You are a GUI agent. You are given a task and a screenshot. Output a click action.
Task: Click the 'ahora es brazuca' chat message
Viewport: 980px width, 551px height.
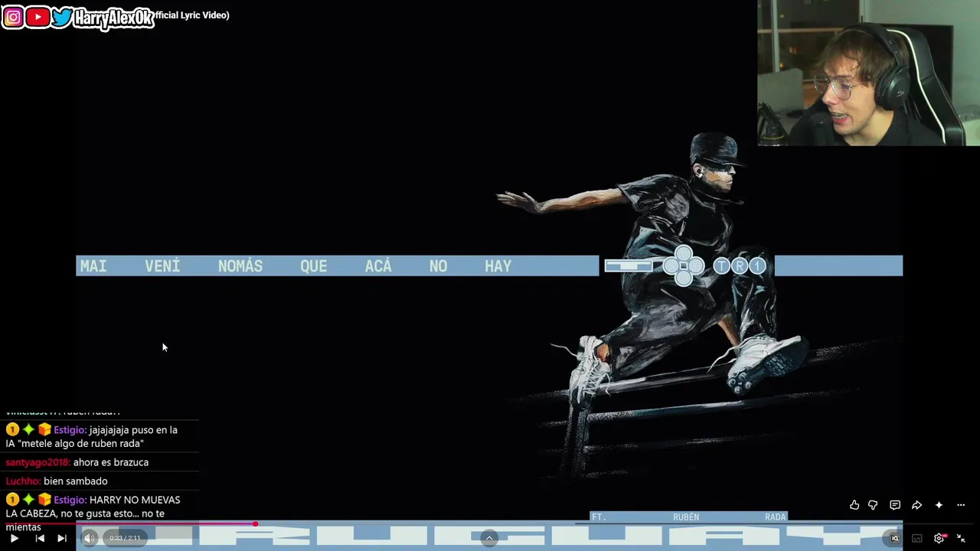(x=111, y=462)
